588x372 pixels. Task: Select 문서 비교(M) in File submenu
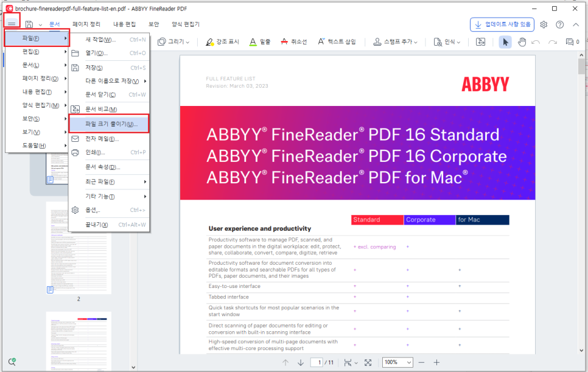pyautogui.click(x=109, y=109)
